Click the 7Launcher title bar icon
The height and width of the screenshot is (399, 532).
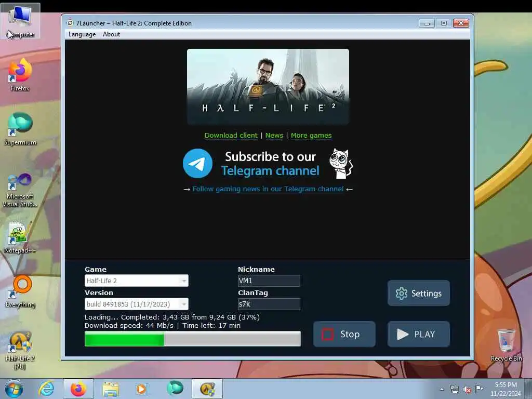point(70,23)
